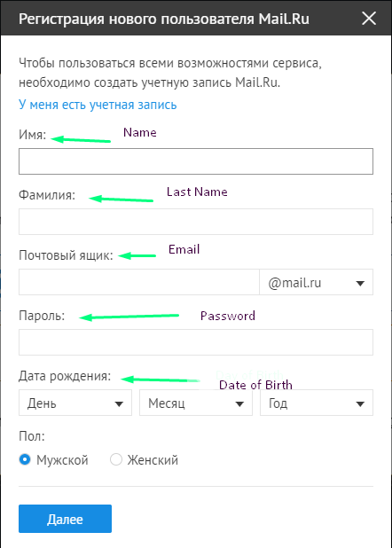Close the Mail.Ru registration dialog

(369, 19)
